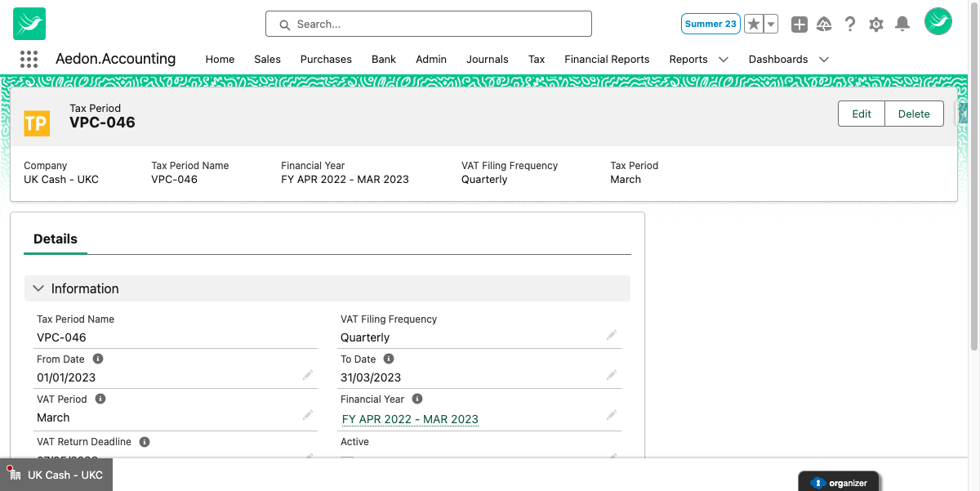Edit VAT Period pencil icon

click(308, 415)
